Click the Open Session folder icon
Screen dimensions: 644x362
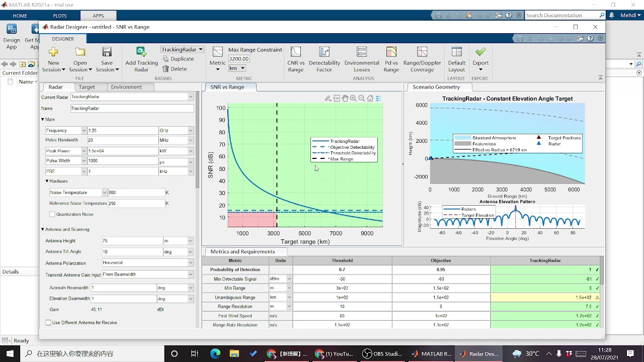[x=80, y=52]
